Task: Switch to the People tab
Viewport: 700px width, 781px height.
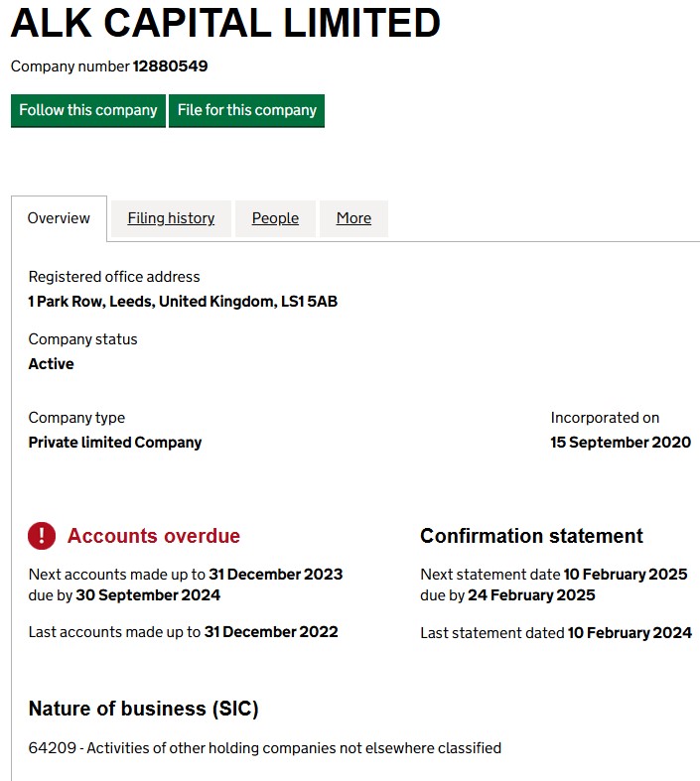Action: tap(275, 218)
